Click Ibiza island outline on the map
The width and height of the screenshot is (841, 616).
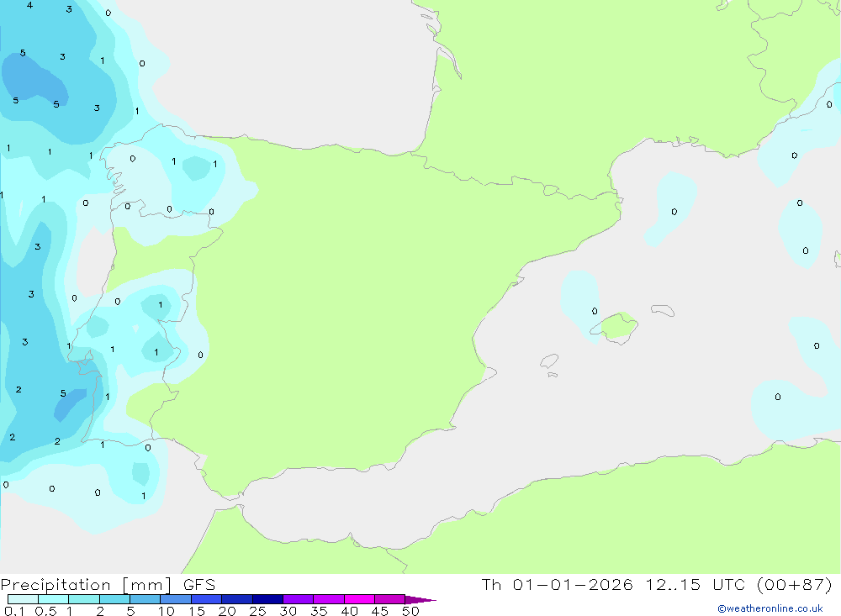[x=549, y=361]
